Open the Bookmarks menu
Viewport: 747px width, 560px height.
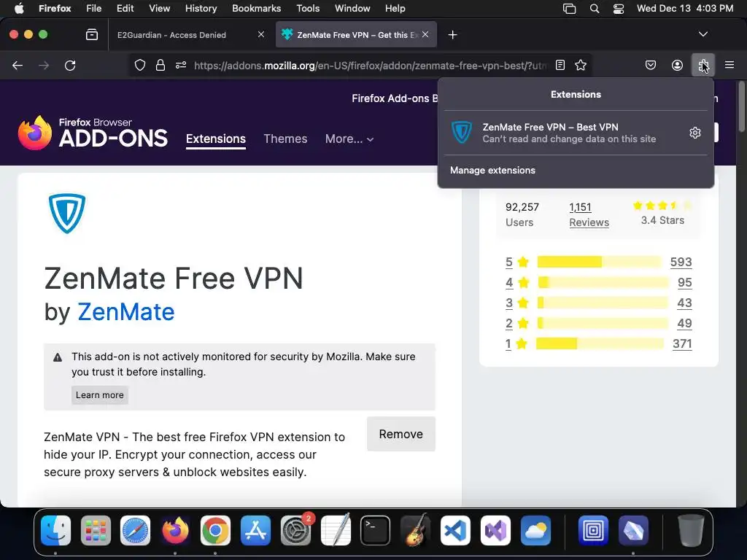[256, 9]
